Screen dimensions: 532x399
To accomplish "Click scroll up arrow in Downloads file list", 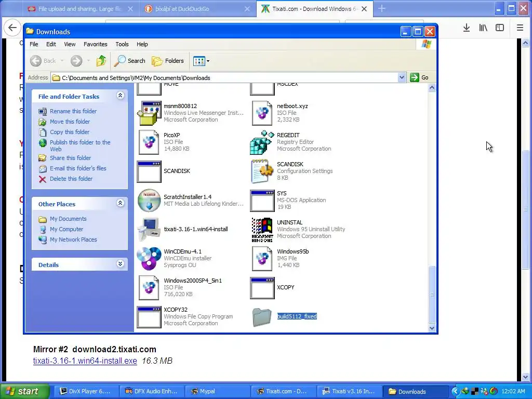I will (x=432, y=88).
